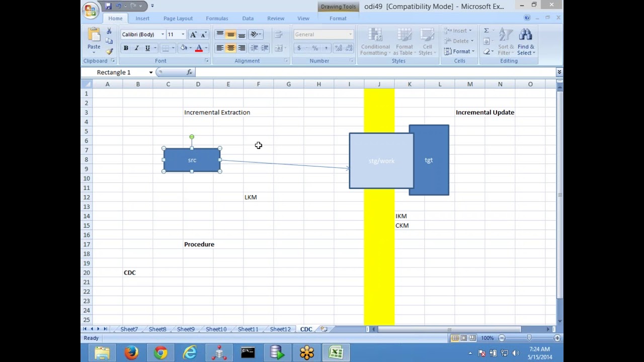Image resolution: width=644 pixels, height=362 pixels.
Task: Open Google Chrome from the taskbar
Action: coord(160,352)
